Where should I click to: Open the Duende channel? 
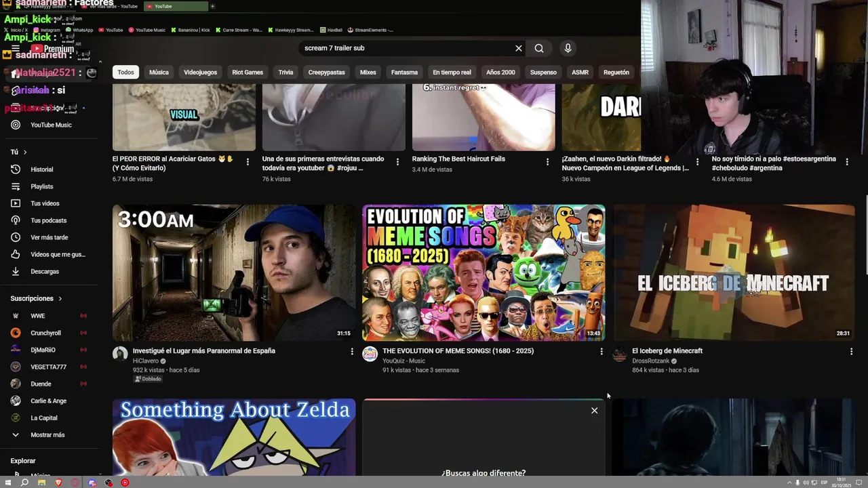click(47, 384)
